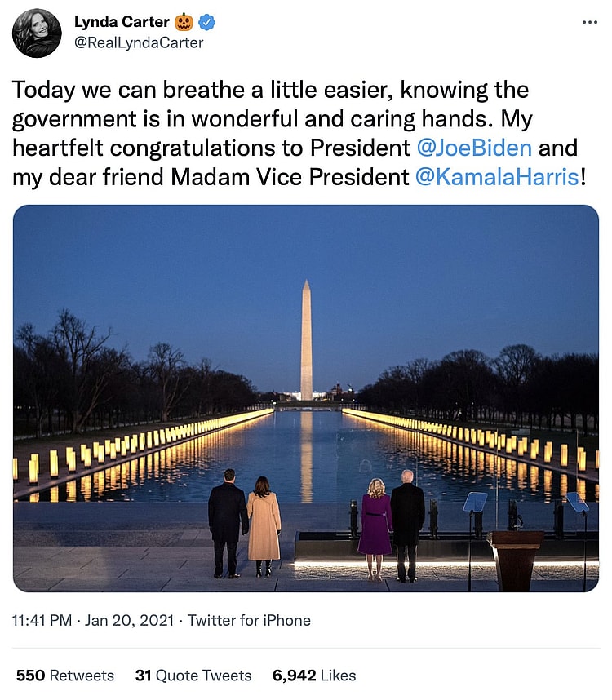Click Lynda Carter's profile avatar
Screen dimensions: 612x700
click(x=37, y=33)
